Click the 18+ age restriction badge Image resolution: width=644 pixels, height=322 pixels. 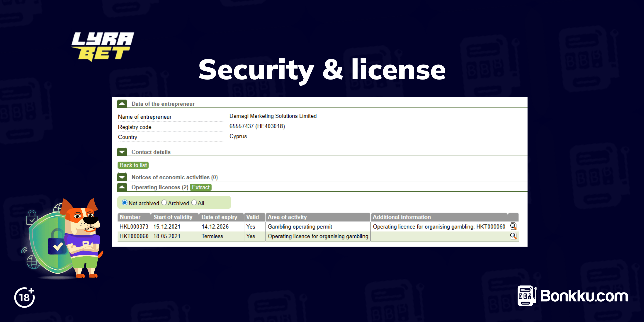pyautogui.click(x=24, y=297)
